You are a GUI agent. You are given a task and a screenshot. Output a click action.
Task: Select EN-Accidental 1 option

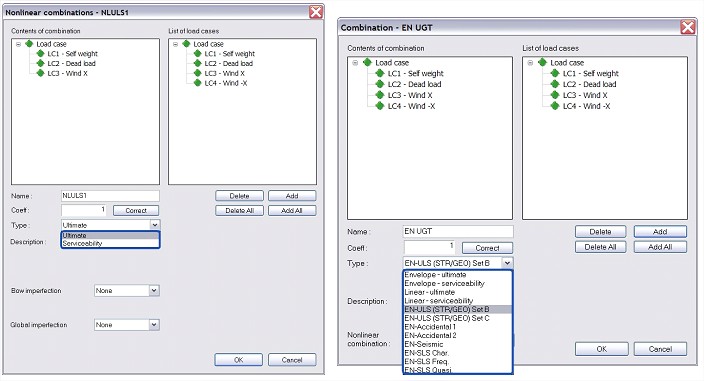tap(458, 327)
